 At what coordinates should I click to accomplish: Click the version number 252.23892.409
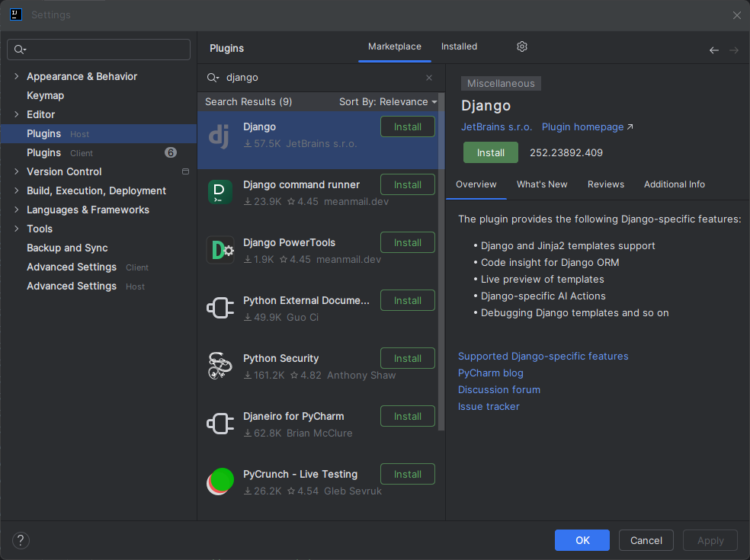tap(566, 152)
